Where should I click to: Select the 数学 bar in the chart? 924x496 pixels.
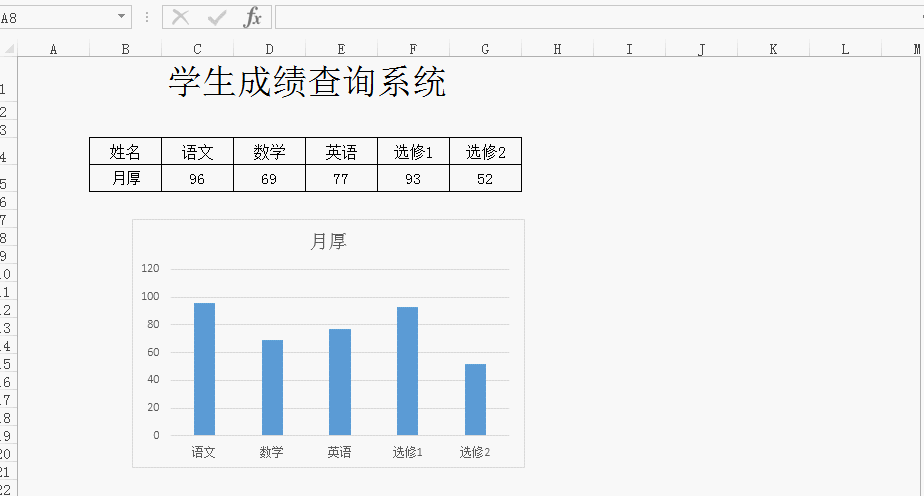[272, 388]
